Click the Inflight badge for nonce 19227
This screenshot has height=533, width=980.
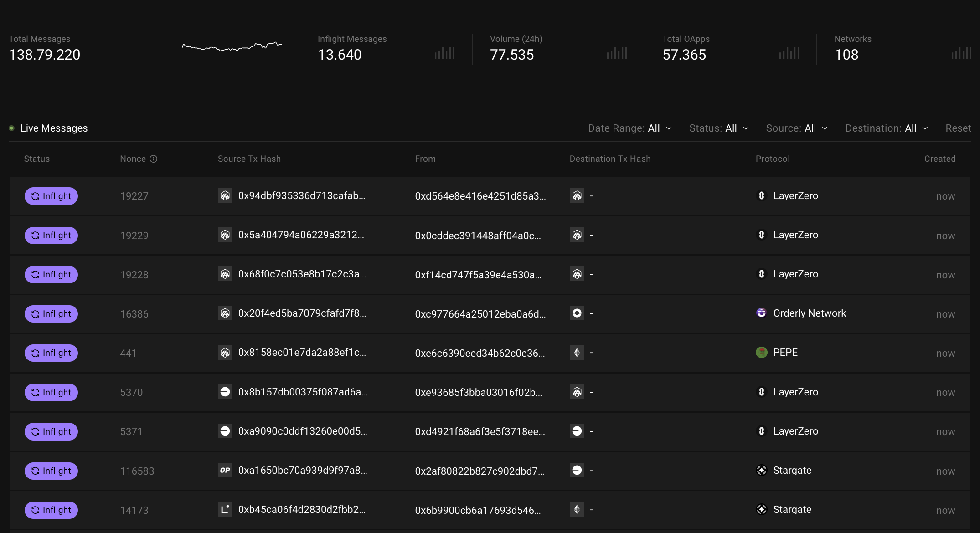(51, 196)
